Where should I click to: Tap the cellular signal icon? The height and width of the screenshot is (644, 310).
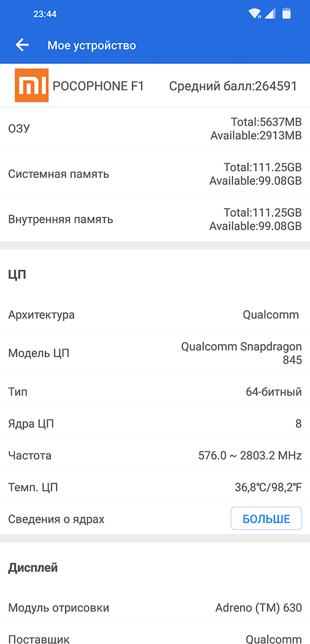270,13
